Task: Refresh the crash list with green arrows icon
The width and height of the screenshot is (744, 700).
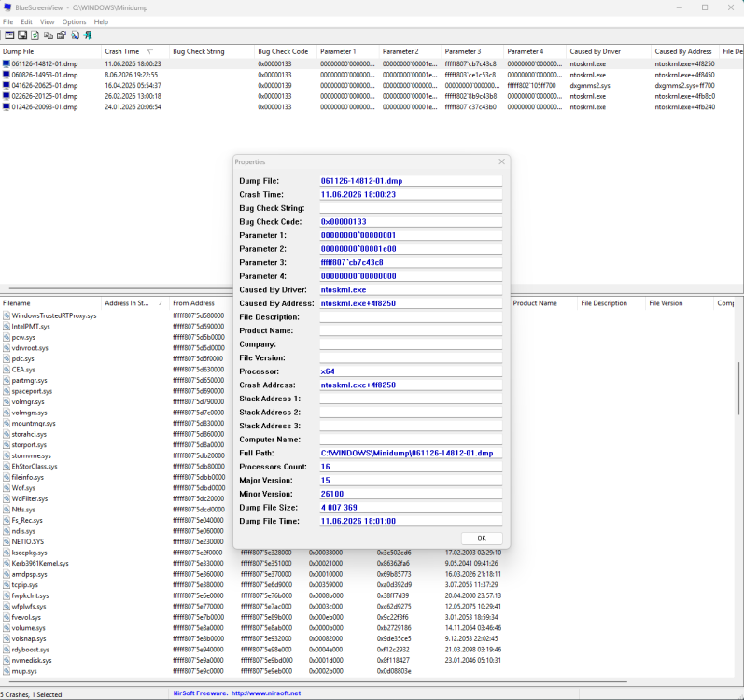Action: pos(35,35)
